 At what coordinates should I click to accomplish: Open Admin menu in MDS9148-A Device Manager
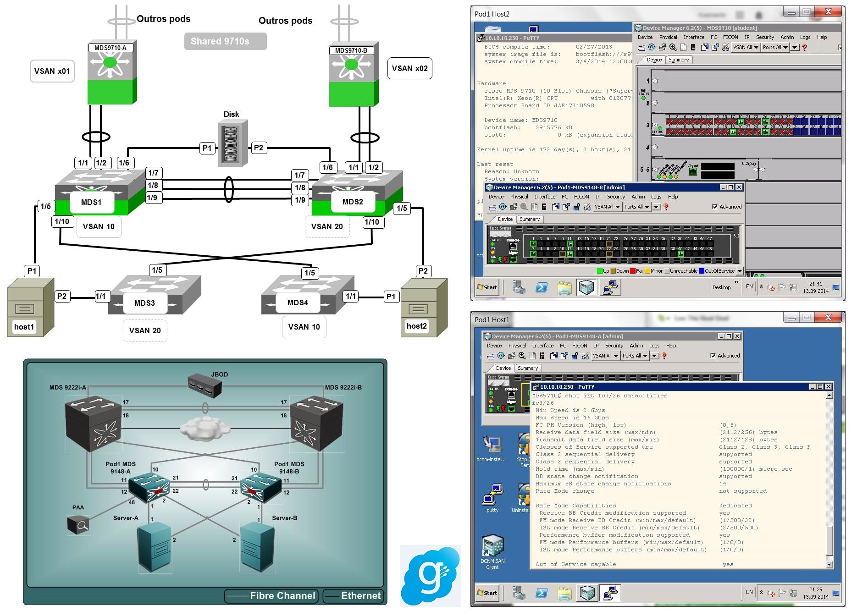click(636, 346)
